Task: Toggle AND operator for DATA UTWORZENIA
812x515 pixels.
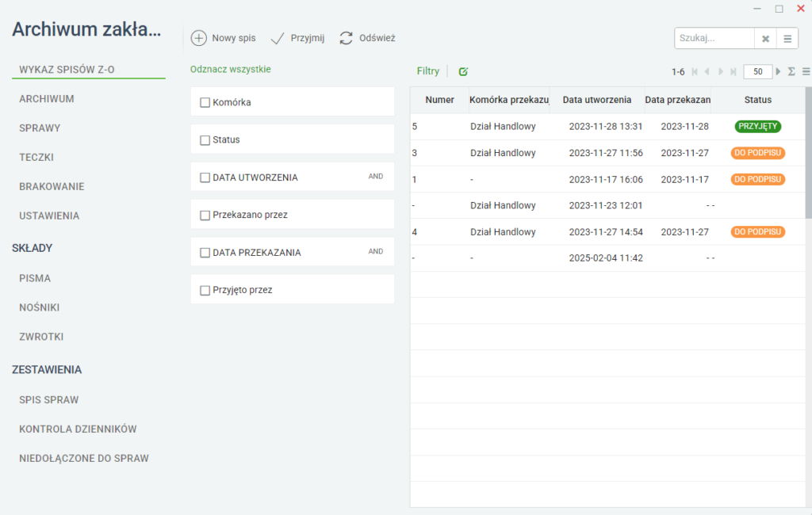Action: (375, 177)
